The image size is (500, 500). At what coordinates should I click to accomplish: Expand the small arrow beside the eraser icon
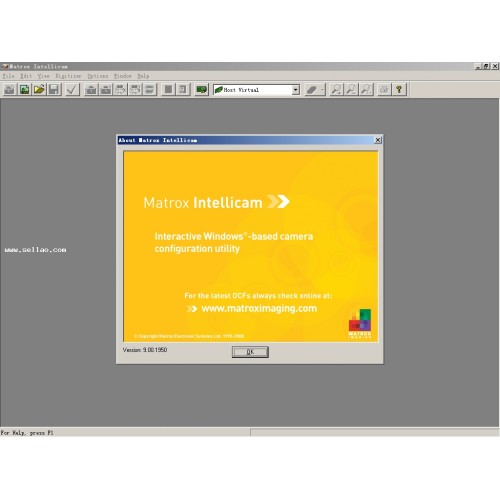322,89
